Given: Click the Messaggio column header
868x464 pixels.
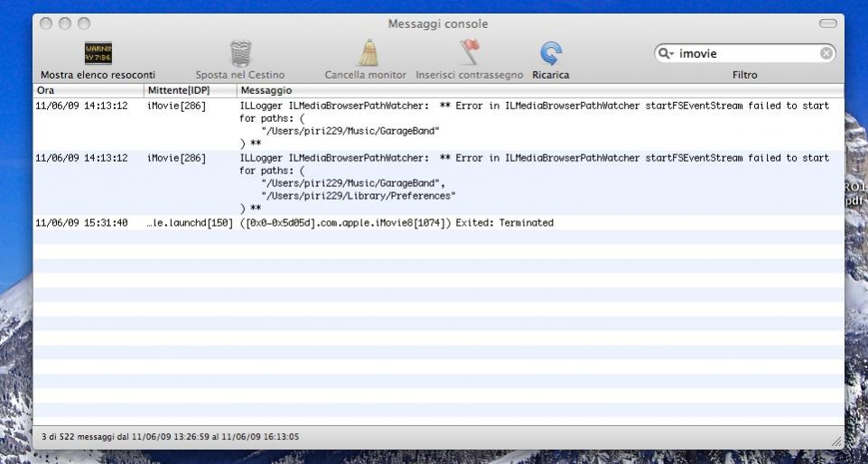Looking at the screenshot, I should pos(540,90).
